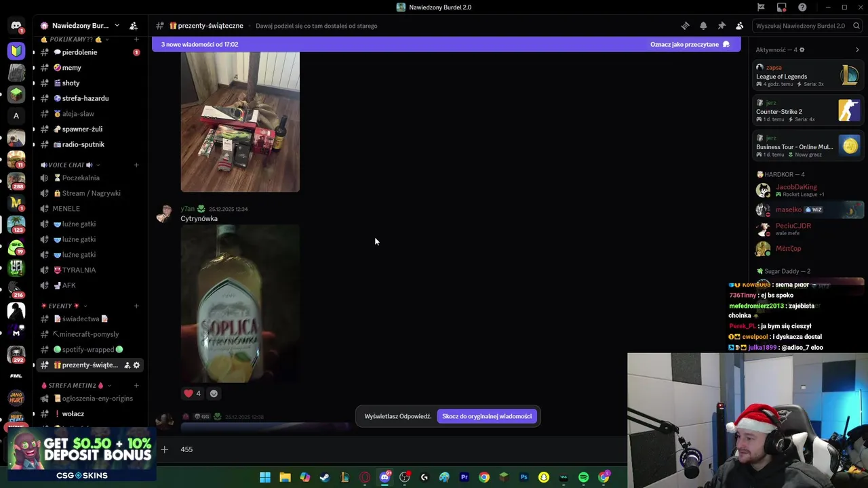The height and width of the screenshot is (488, 868).
Task: Open channel settings gear for prezenty-świąteczne
Action: click(x=136, y=365)
